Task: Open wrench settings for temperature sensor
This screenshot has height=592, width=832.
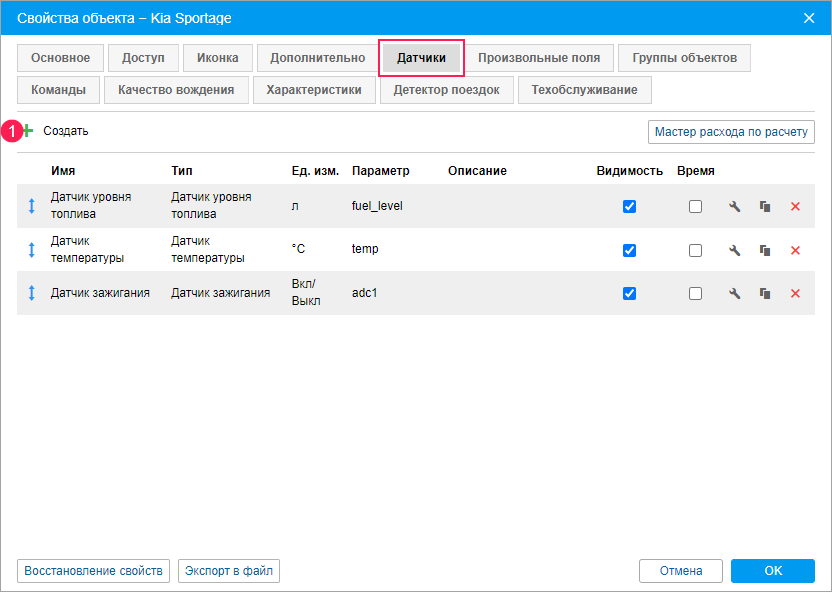Action: (734, 250)
